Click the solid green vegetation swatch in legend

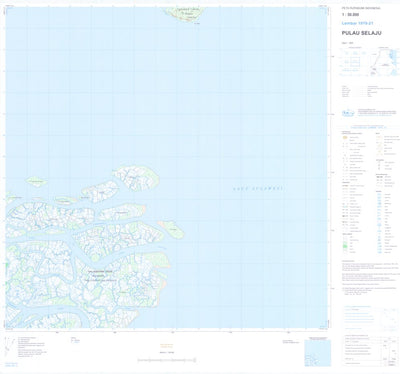pyautogui.click(x=346, y=246)
